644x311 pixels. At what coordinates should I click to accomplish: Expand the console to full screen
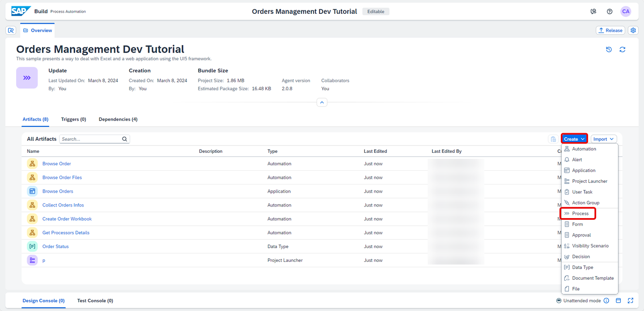pos(631,301)
